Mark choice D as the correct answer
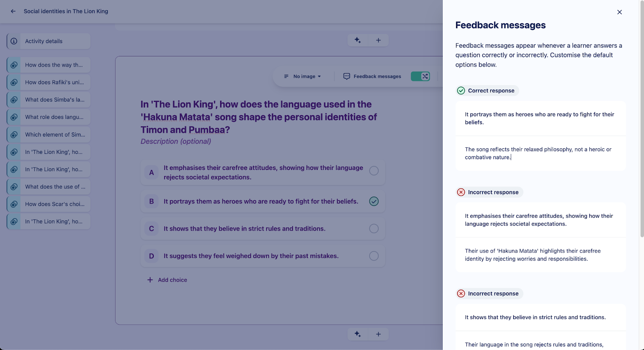Viewport: 644px width, 350px height. [x=374, y=256]
